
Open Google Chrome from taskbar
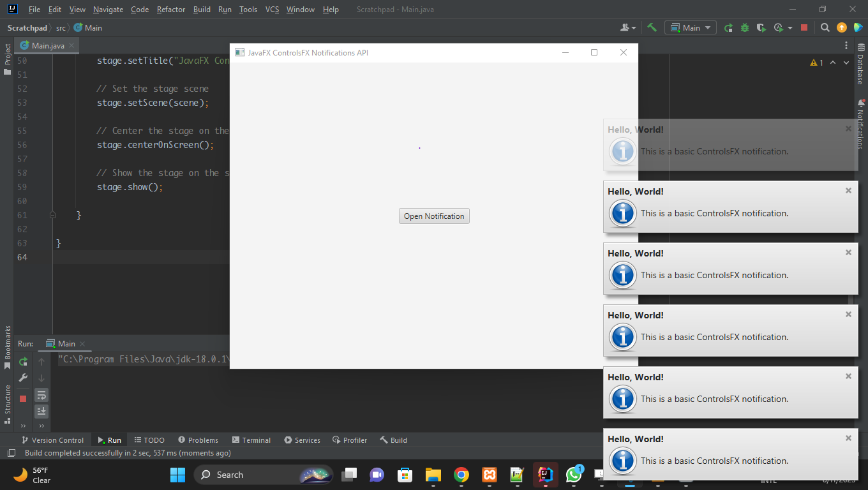(461, 475)
